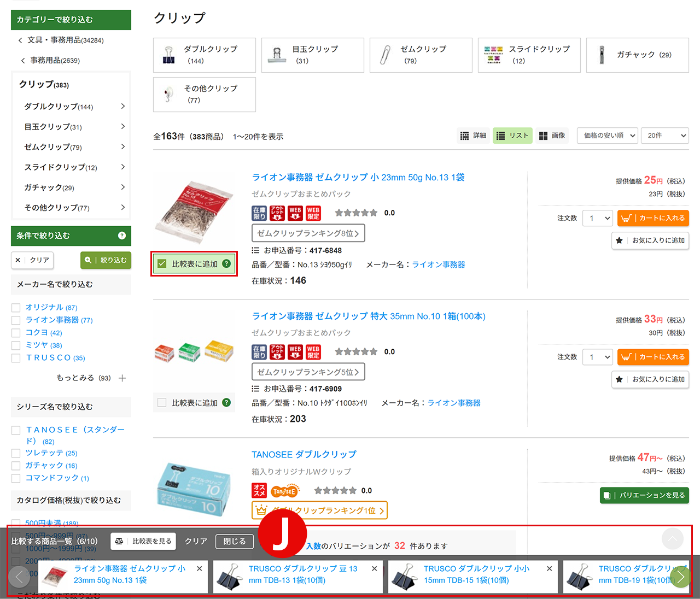Open the 20件 per-page dropdown
The height and width of the screenshot is (599, 700).
(665, 136)
